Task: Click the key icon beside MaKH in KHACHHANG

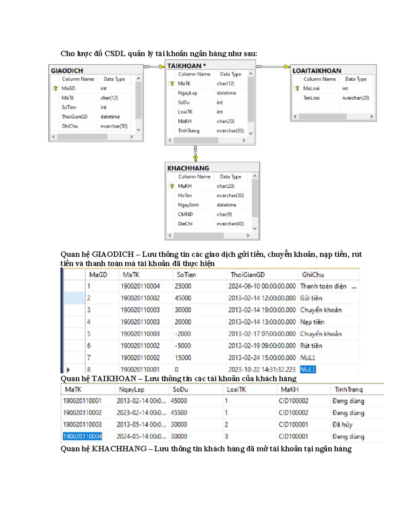Action: [x=172, y=186]
